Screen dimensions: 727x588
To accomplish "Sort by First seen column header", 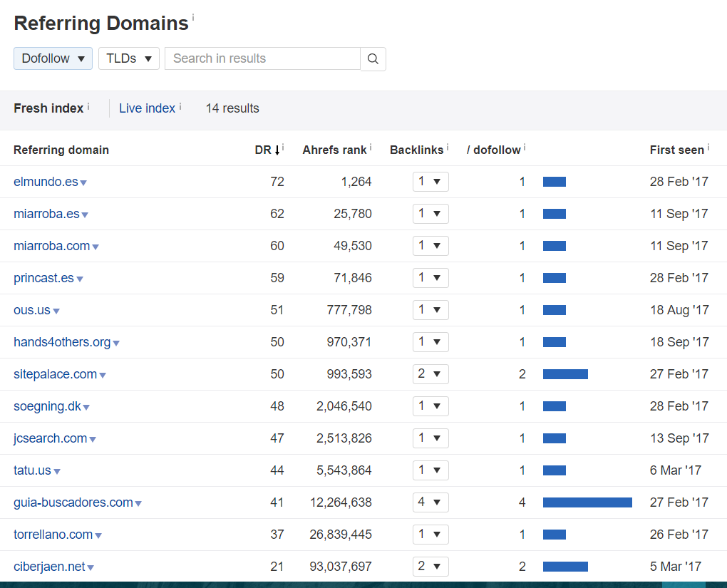I will [x=676, y=150].
